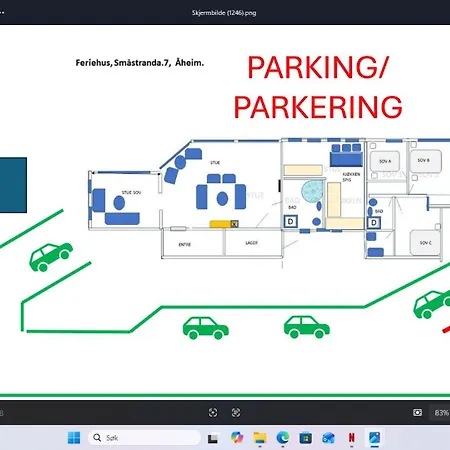
Task: Open the blue mail app icon on the taskbar
Action: (328, 438)
